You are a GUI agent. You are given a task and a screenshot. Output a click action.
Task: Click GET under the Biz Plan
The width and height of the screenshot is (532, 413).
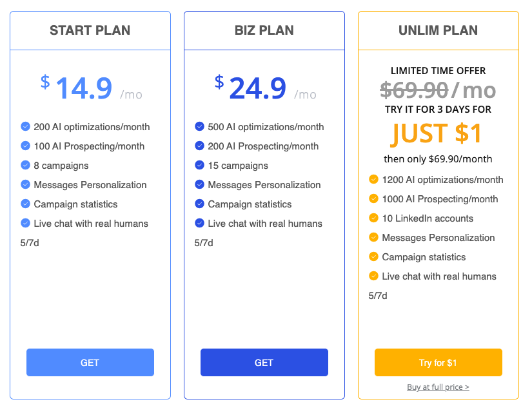264,362
